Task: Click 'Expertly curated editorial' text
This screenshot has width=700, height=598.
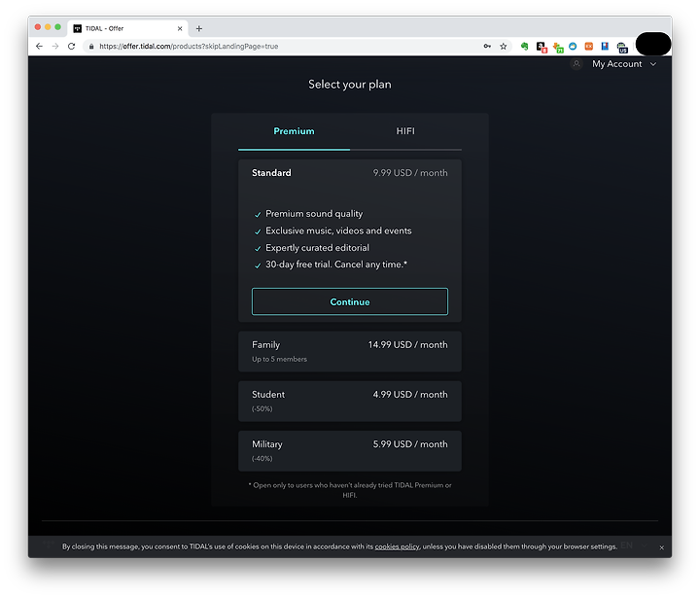Action: coord(317,248)
